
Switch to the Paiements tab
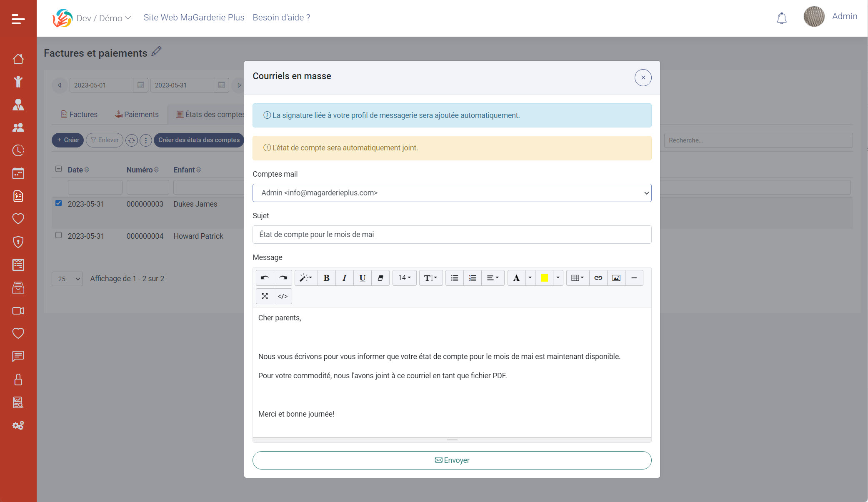[x=137, y=115]
